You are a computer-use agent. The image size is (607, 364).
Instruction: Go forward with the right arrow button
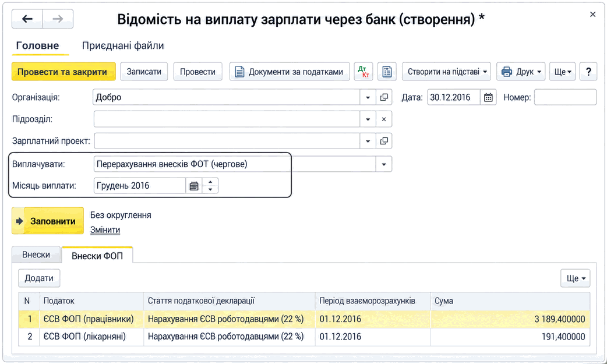point(58,19)
